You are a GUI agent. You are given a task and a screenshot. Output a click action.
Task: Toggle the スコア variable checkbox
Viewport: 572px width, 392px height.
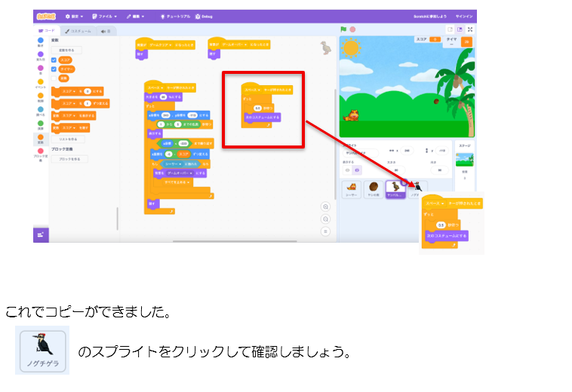click(x=54, y=60)
